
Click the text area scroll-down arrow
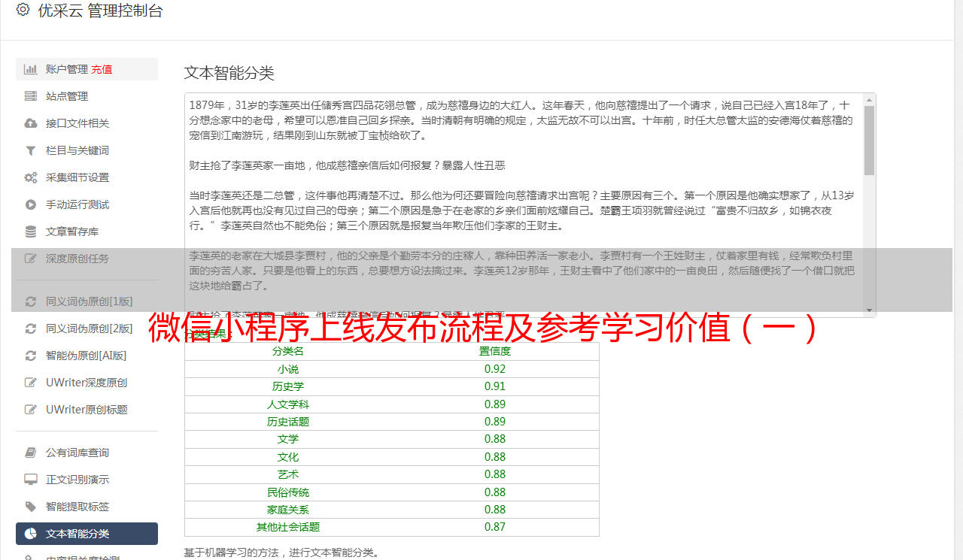tap(869, 310)
